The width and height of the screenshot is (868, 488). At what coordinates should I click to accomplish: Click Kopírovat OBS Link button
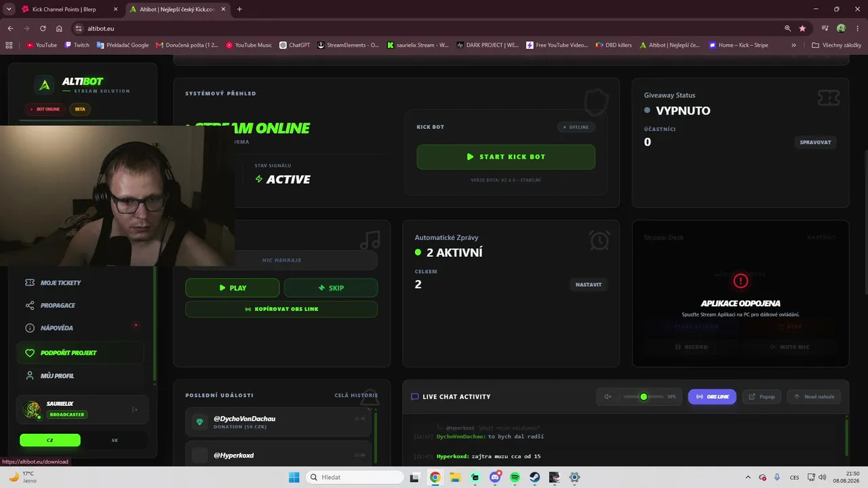[281, 309]
